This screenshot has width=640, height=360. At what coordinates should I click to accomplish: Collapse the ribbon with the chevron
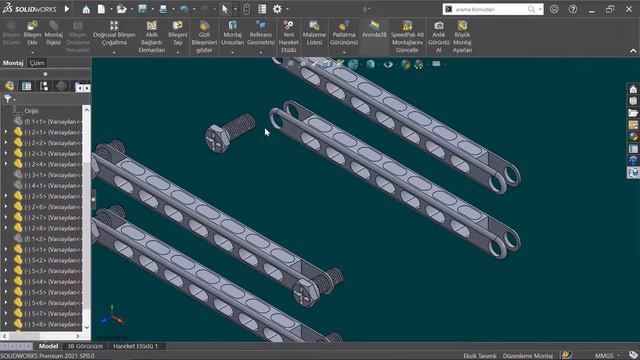[633, 51]
